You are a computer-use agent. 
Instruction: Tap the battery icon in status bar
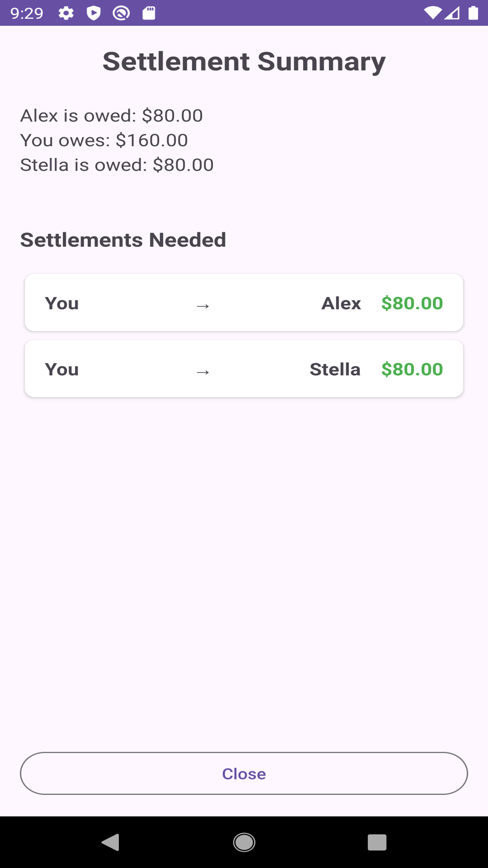(x=473, y=13)
